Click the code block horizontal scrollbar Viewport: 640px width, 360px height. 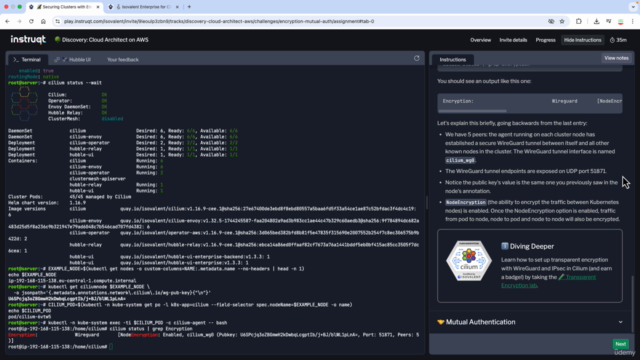coord(472,111)
